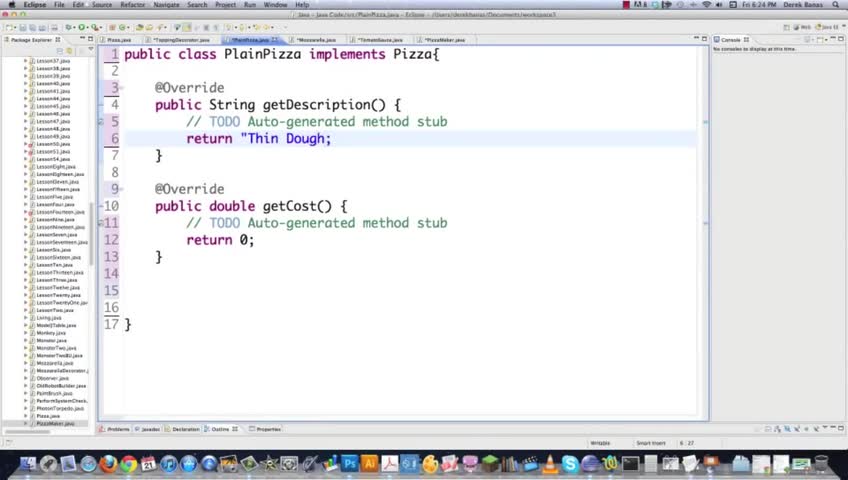Open Skype from the dock

point(569,463)
